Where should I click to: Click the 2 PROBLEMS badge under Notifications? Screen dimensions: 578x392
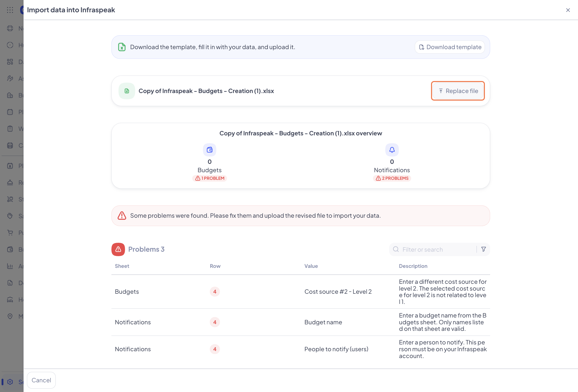[392, 178]
